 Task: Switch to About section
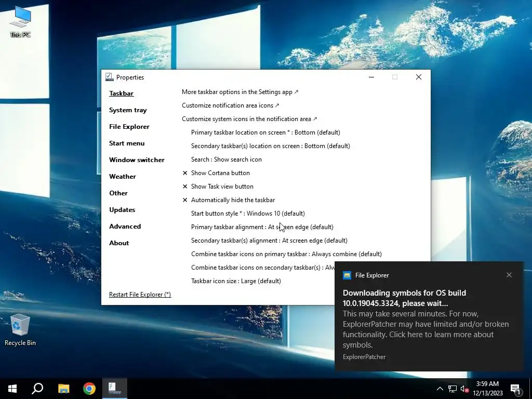point(119,243)
